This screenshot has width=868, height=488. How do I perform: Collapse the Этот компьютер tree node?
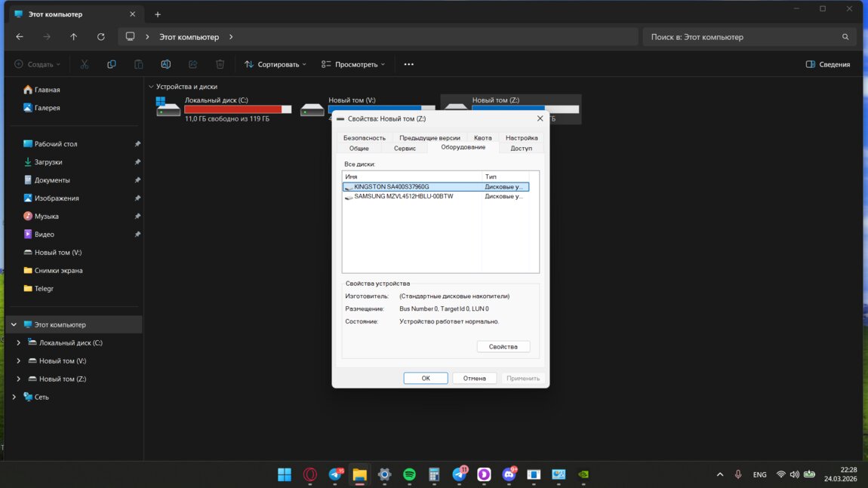[14, 325]
